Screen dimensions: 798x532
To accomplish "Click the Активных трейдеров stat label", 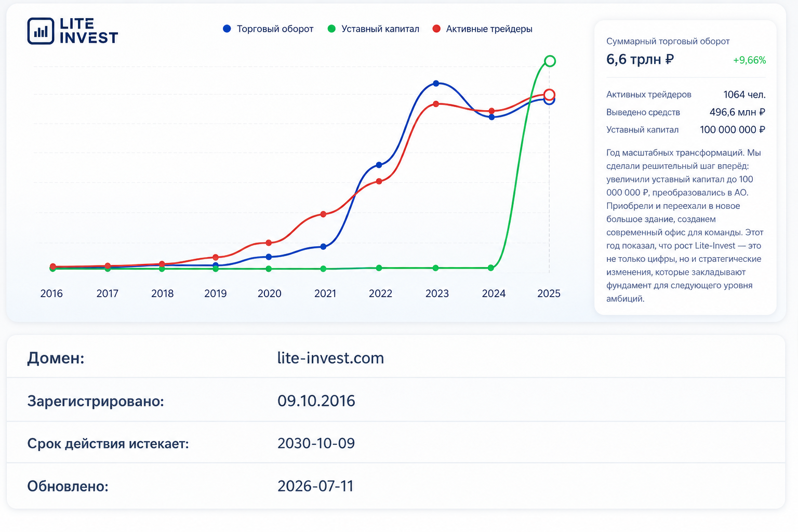I will coord(649,95).
